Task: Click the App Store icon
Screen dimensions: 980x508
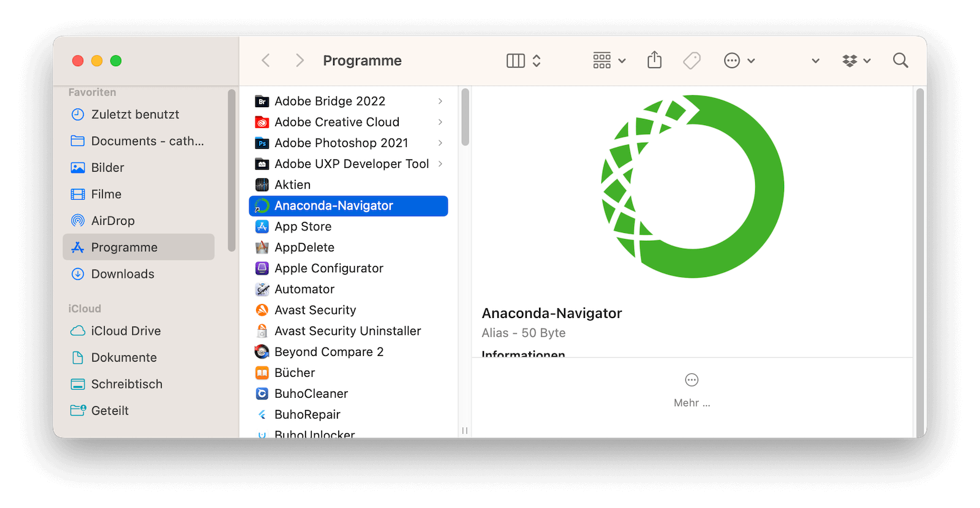Action: coord(262,227)
